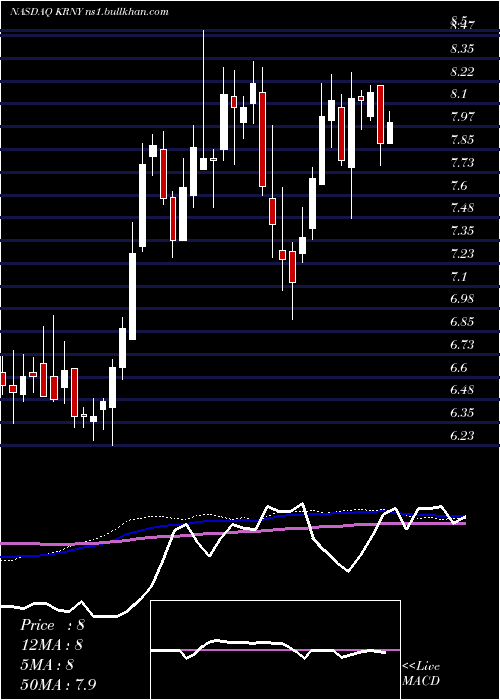Click the NASDAQ KRNY chart title text
Viewport: 500px width, 700px height.
(89, 12)
